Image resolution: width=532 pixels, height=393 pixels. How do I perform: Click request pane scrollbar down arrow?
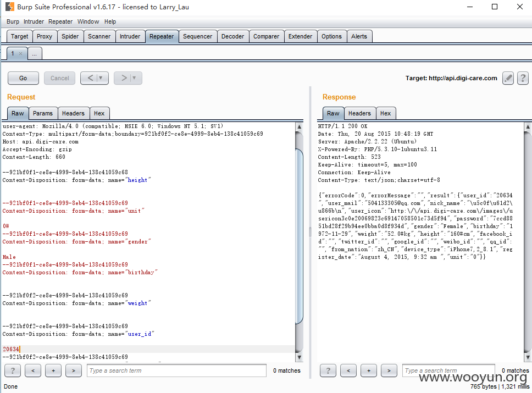[x=299, y=357]
